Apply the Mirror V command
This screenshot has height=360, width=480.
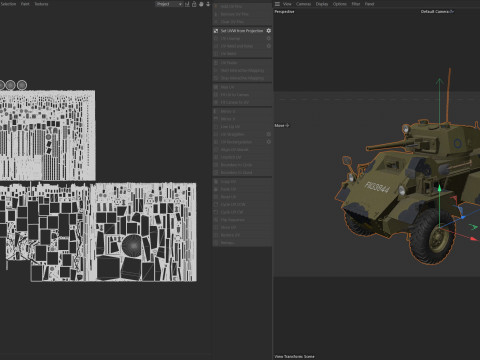click(242, 119)
